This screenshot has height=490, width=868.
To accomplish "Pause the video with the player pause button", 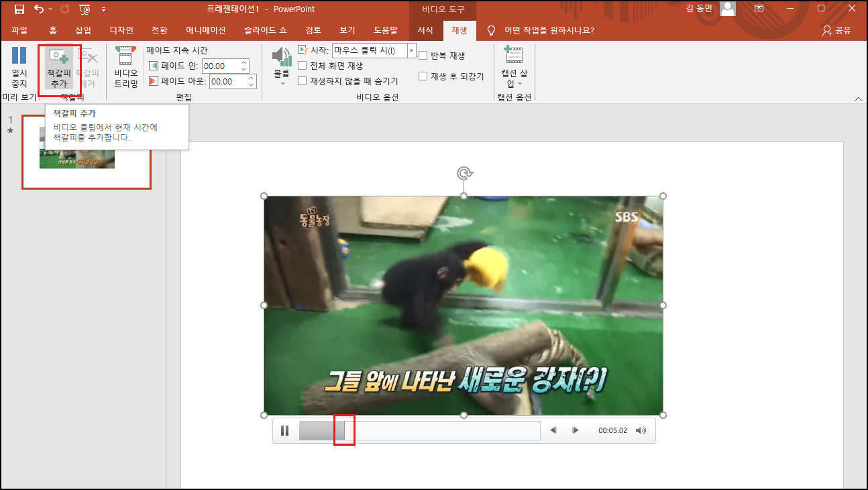I will [x=284, y=430].
